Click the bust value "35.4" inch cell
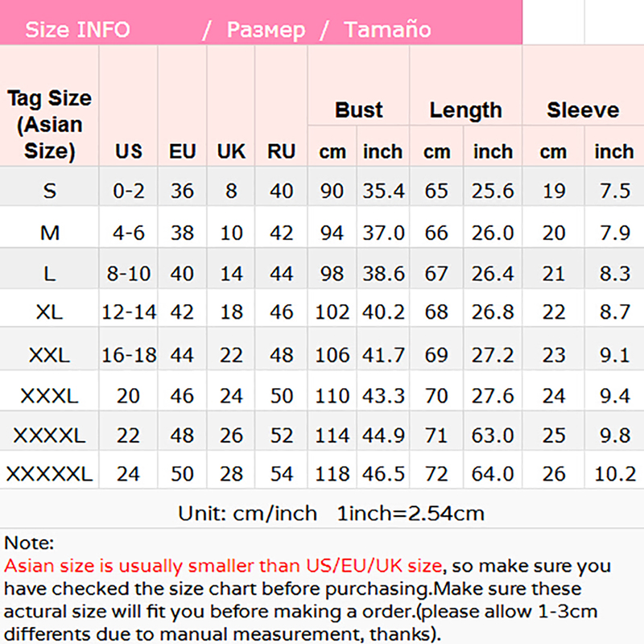Image resolution: width=644 pixels, height=644 pixels. 383,192
